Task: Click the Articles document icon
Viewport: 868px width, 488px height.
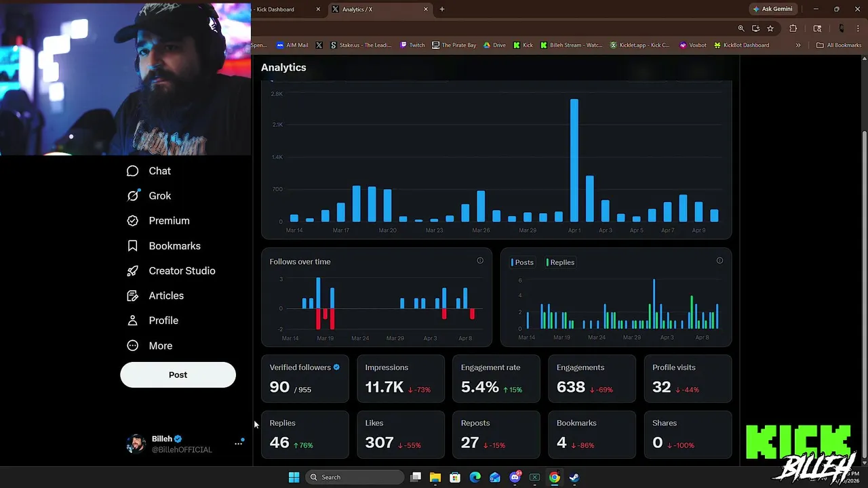Action: tap(133, 296)
